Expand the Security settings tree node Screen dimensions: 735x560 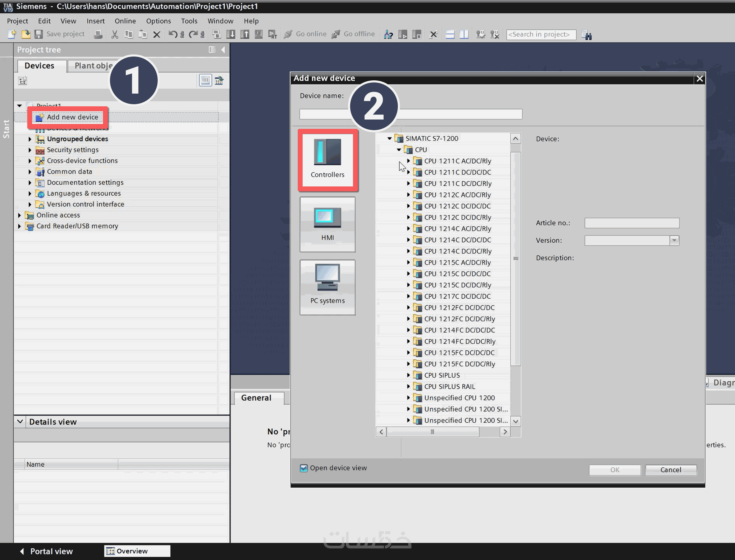pos(30,150)
